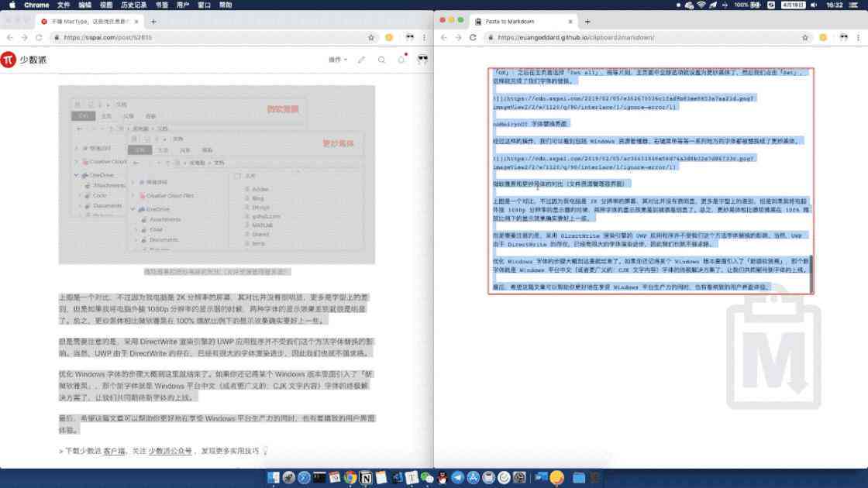Launch Safari from the Dock

coord(304,477)
